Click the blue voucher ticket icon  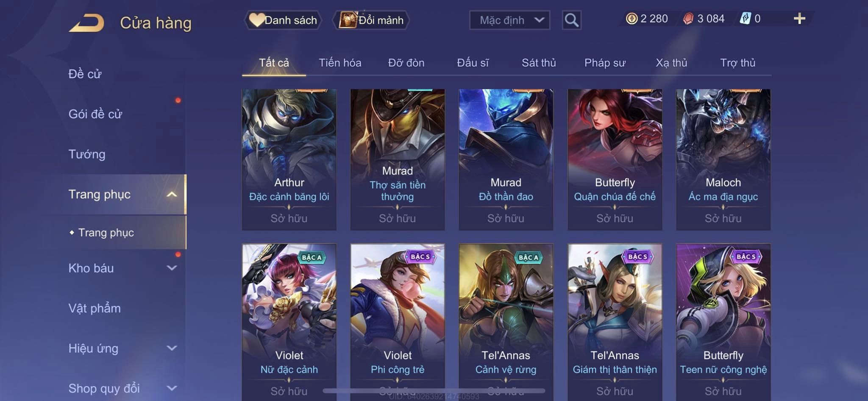tap(746, 19)
